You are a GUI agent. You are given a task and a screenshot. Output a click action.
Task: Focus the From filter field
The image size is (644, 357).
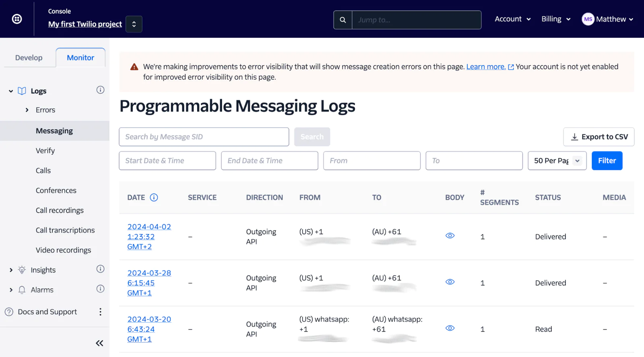click(372, 161)
